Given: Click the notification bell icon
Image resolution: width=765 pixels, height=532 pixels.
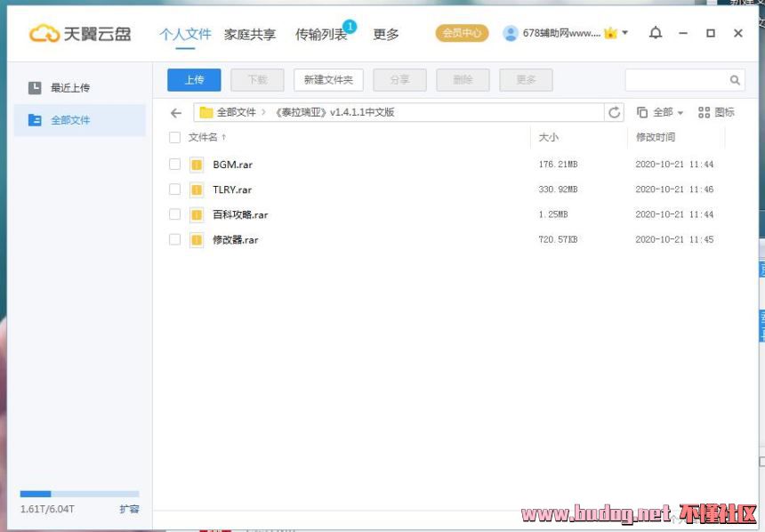Looking at the screenshot, I should [x=656, y=33].
